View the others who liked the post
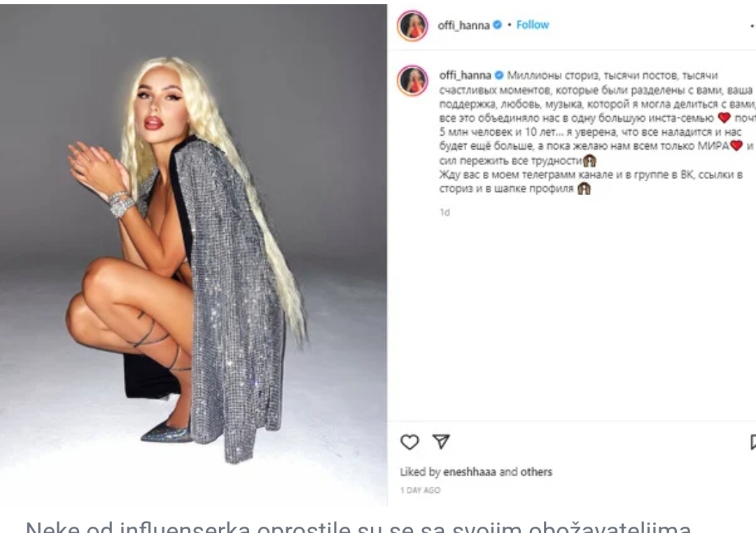 point(536,472)
